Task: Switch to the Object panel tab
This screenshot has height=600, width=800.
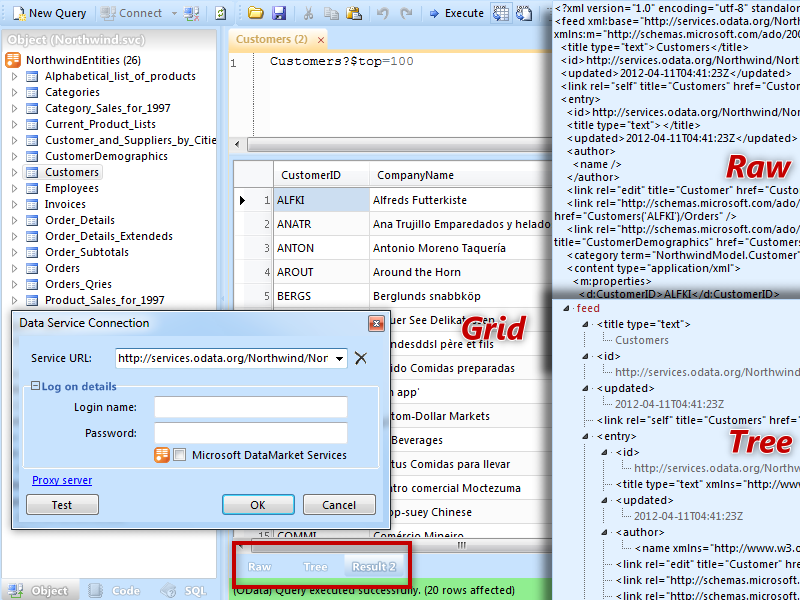Action: click(x=39, y=590)
